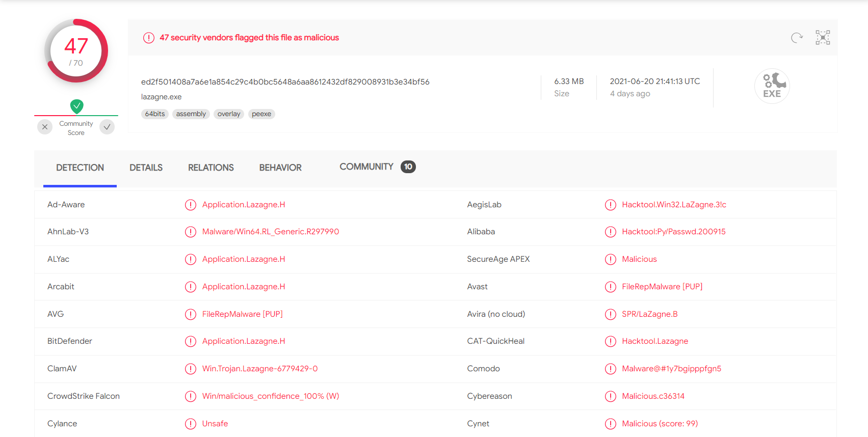
Task: Open the COMMUNITY tab
Action: 378,167
